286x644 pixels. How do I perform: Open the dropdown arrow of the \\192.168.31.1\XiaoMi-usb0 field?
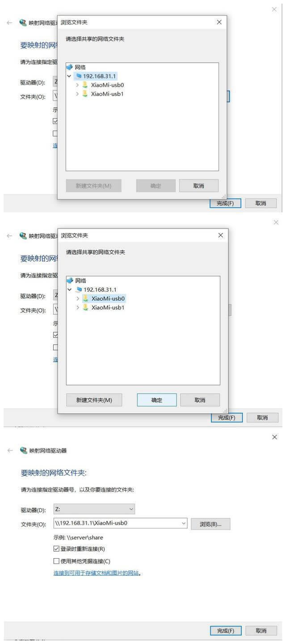tap(184, 523)
